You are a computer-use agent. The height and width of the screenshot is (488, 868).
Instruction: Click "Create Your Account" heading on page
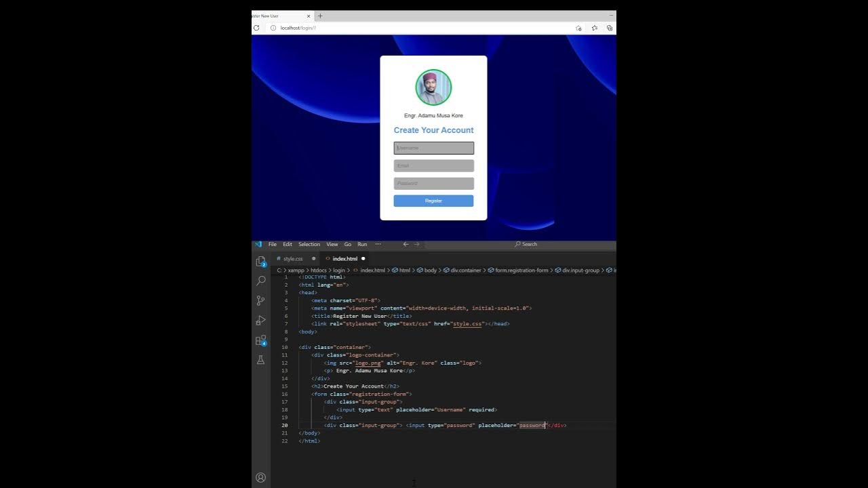(433, 130)
